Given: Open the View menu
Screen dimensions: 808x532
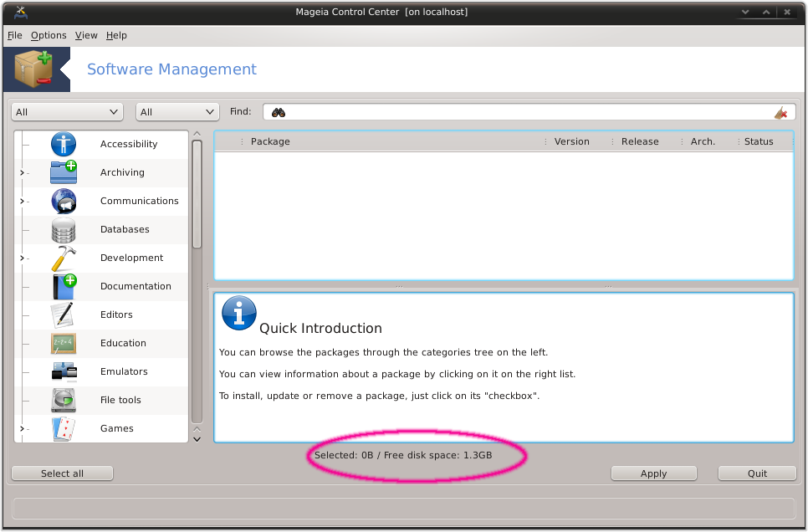Looking at the screenshot, I should pyautogui.click(x=86, y=35).
